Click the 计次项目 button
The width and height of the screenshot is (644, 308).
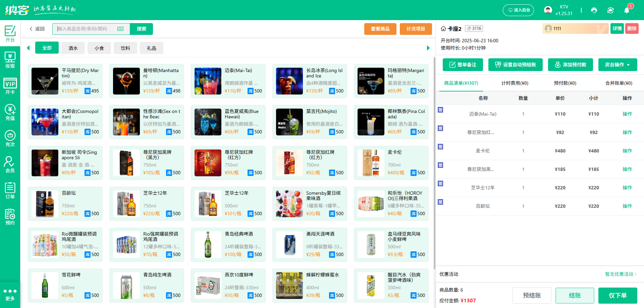pos(416,29)
